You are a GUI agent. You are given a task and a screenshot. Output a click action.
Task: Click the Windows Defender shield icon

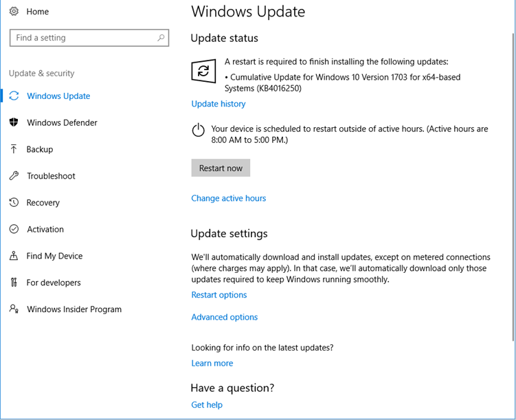(14, 122)
